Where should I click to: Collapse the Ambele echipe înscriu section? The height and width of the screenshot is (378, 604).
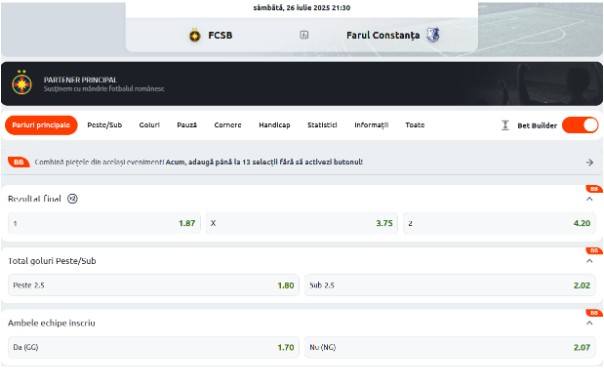click(x=589, y=323)
